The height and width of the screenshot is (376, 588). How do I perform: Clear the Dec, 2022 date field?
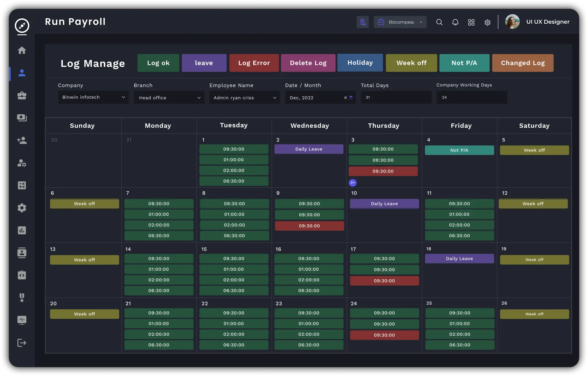click(x=345, y=97)
